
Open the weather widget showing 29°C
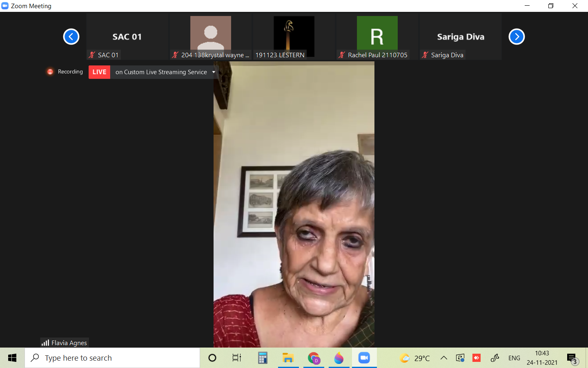click(415, 358)
